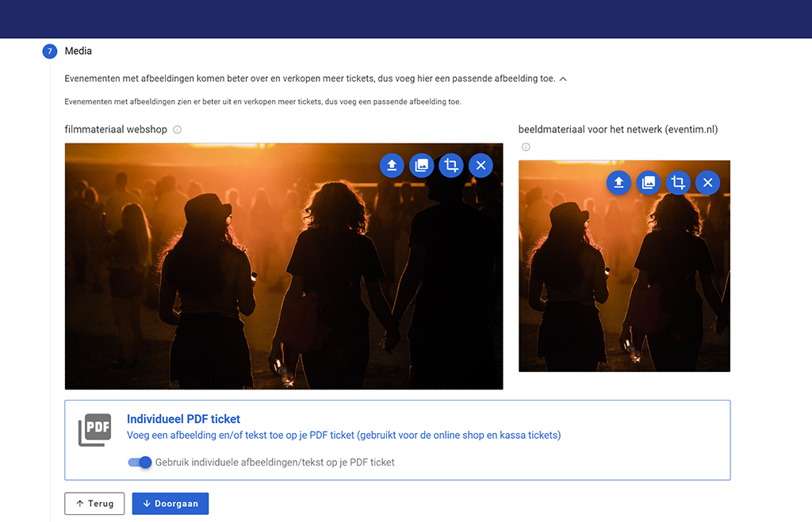Viewport: 812px width, 522px height.
Task: Toggle individual images on PDF ticket switch
Action: coord(140,463)
